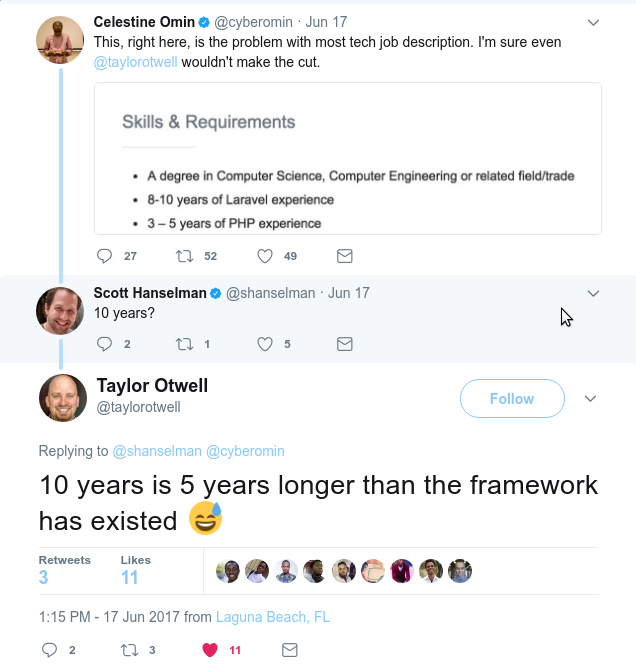The image size is (636, 666).
Task: Open more options for Celestine Omin's tweet
Action: tap(593, 22)
